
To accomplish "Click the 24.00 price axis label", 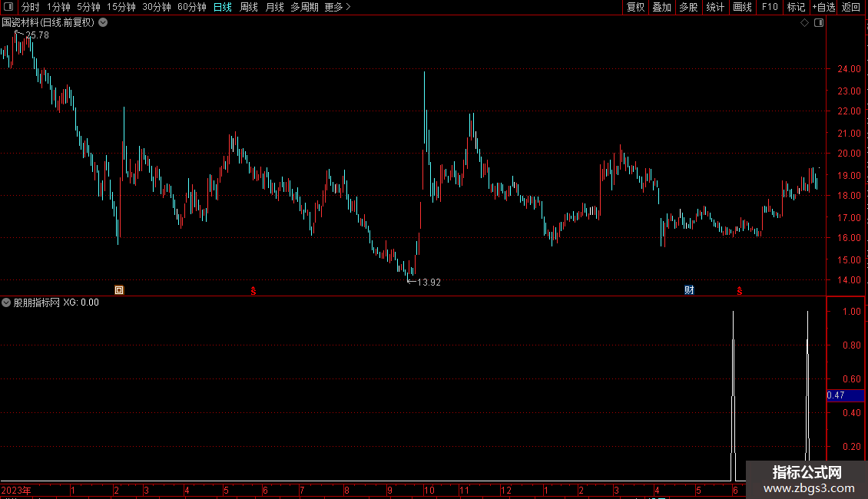I will (849, 69).
